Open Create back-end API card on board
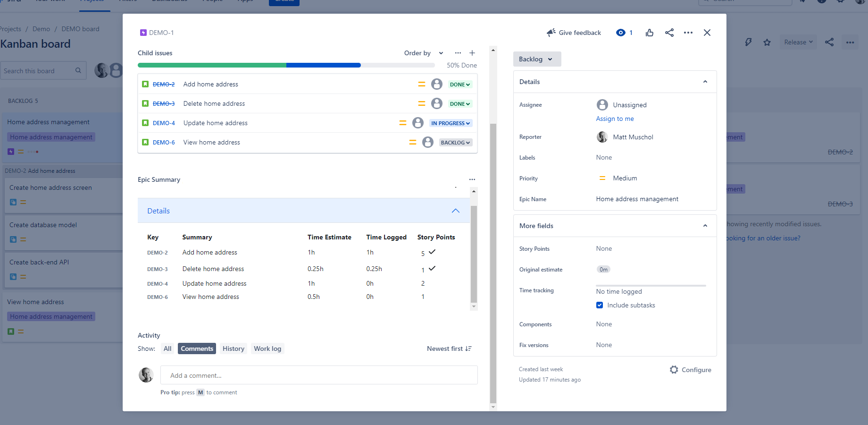This screenshot has width=868, height=425. point(63,270)
